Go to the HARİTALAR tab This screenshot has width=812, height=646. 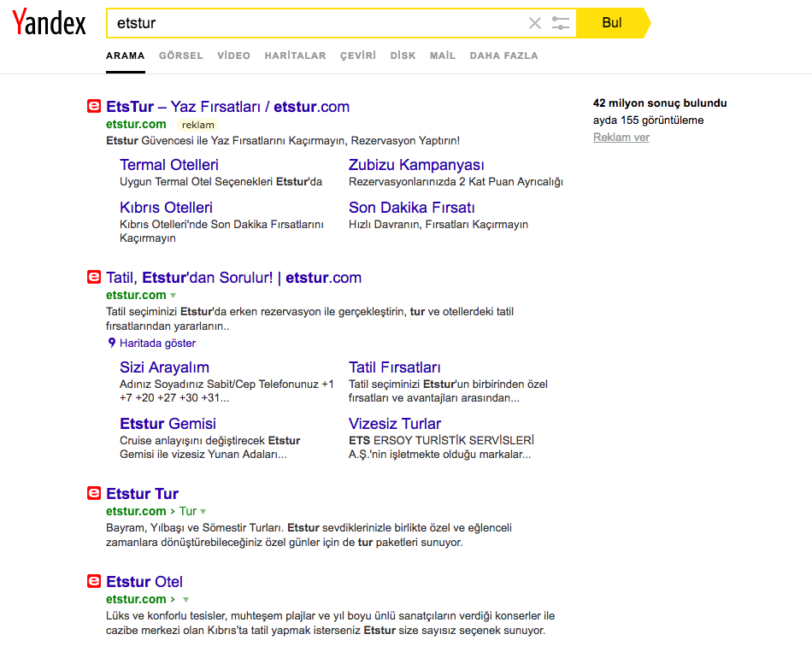(295, 56)
